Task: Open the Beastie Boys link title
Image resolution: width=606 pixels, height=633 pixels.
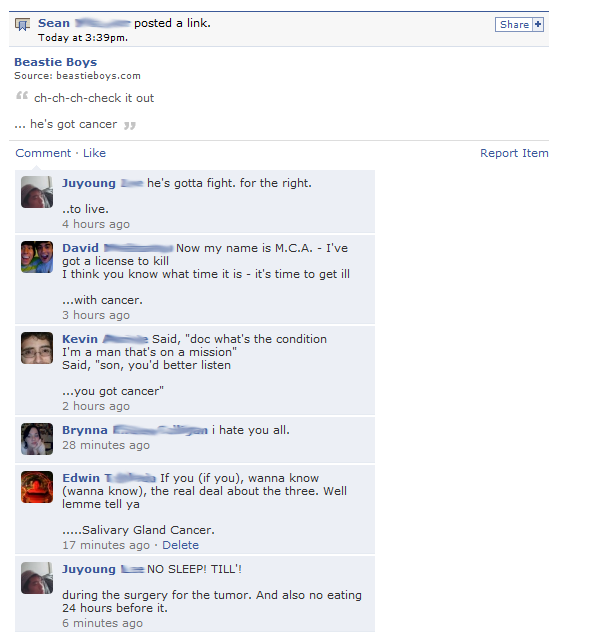Action: 56,62
